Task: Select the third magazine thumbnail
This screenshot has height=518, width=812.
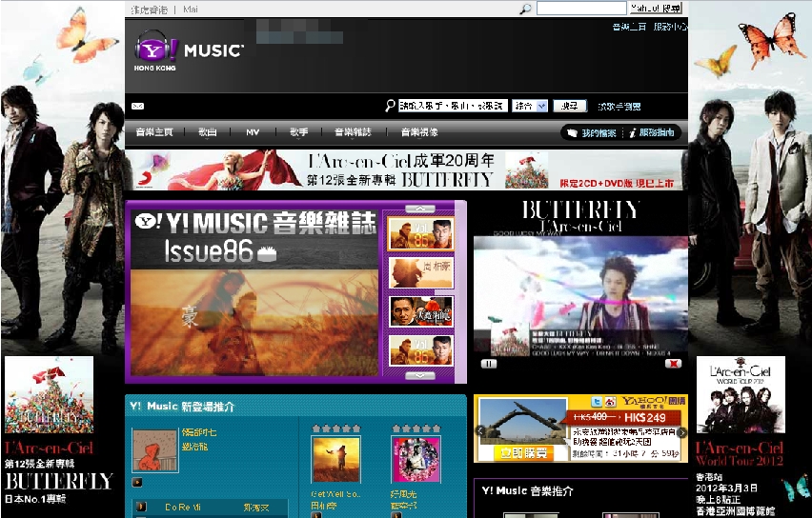Action: [x=420, y=311]
